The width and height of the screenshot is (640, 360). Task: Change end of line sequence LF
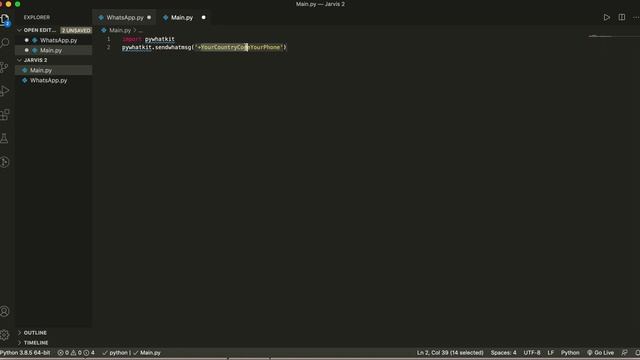point(551,353)
